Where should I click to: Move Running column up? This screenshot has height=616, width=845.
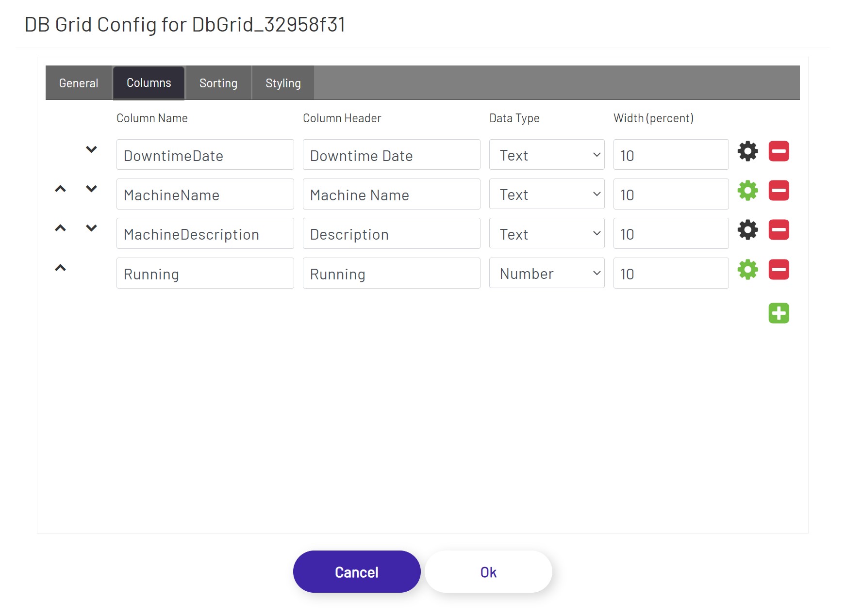(x=60, y=267)
